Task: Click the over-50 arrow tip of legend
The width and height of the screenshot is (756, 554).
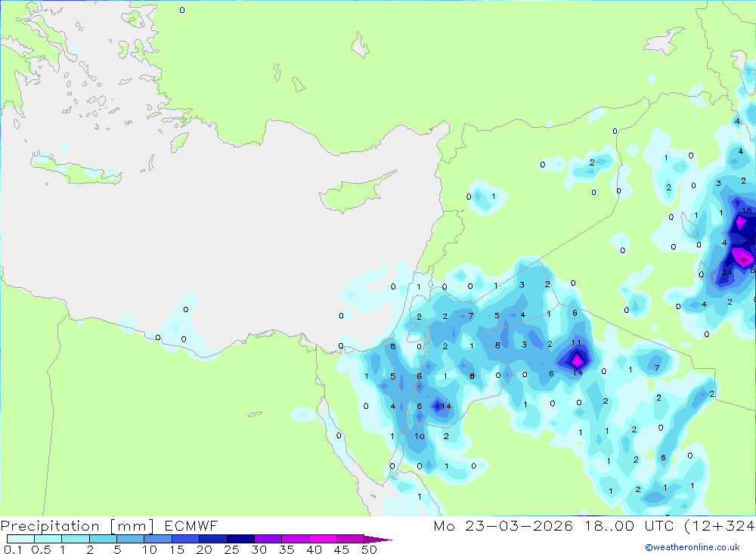Action: pos(379,540)
